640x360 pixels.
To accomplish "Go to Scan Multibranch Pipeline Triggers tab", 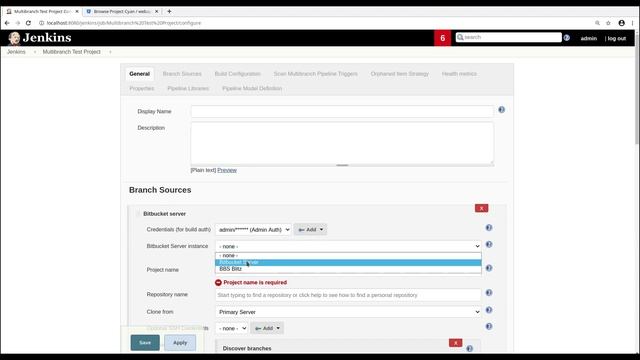I will [316, 74].
